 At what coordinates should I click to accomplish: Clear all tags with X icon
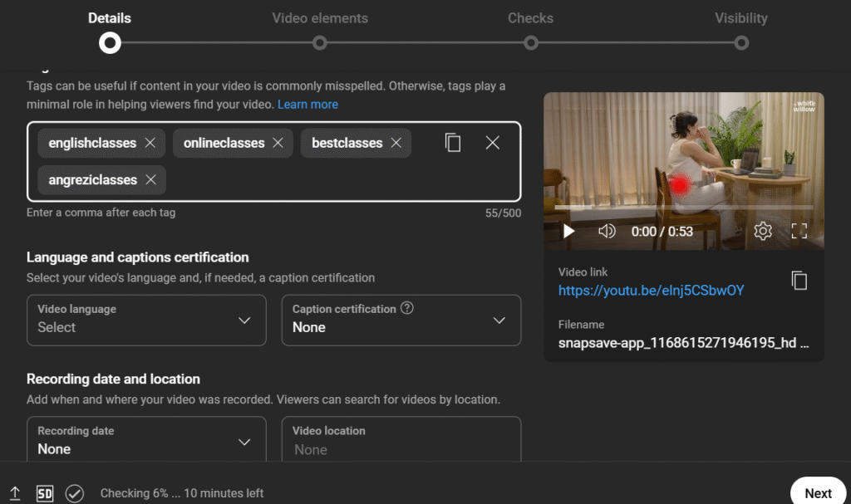493,143
